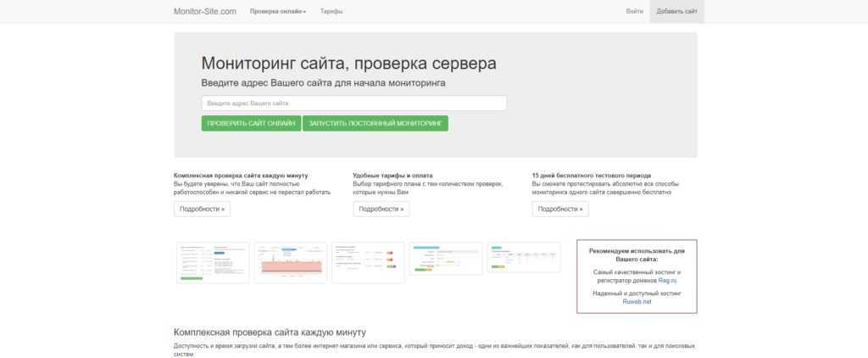Open the thumbnail with wide teal header bar

tap(446, 258)
